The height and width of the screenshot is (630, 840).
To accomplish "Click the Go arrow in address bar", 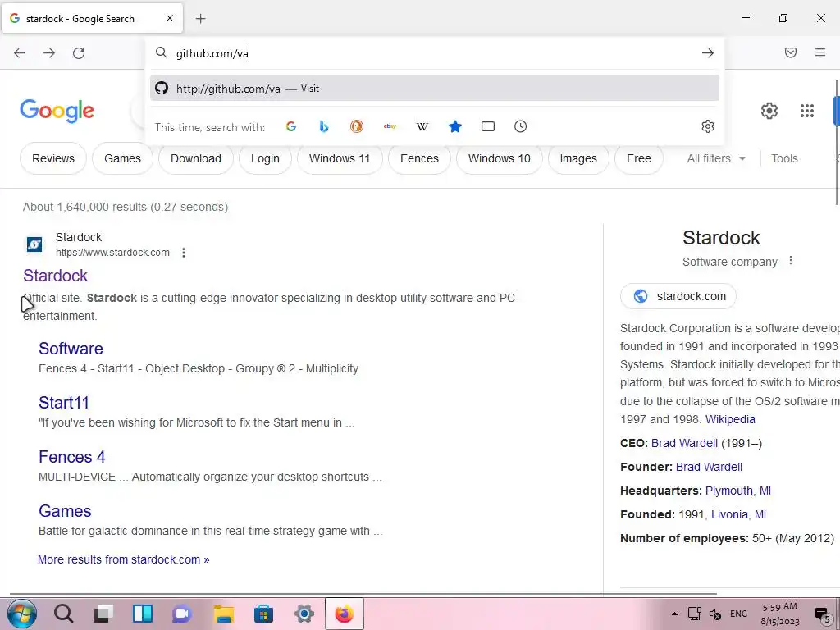I will pyautogui.click(x=708, y=53).
